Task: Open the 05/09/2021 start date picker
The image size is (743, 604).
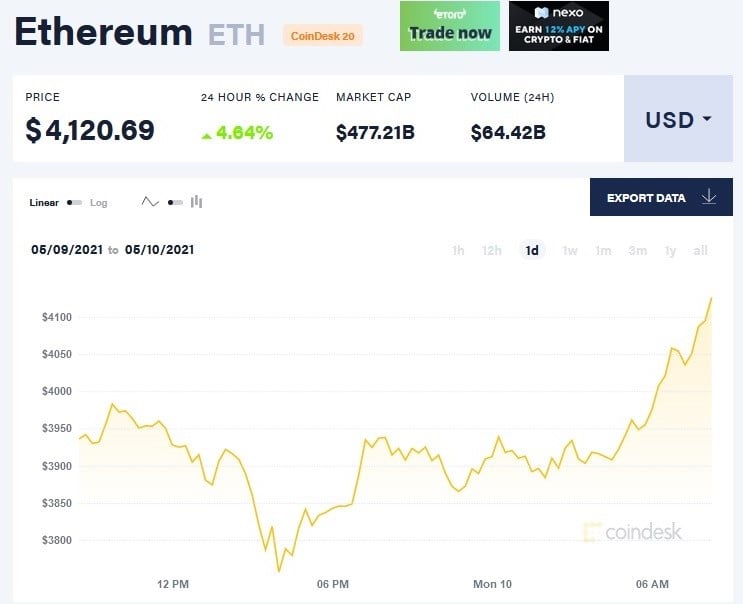Action: [x=67, y=250]
